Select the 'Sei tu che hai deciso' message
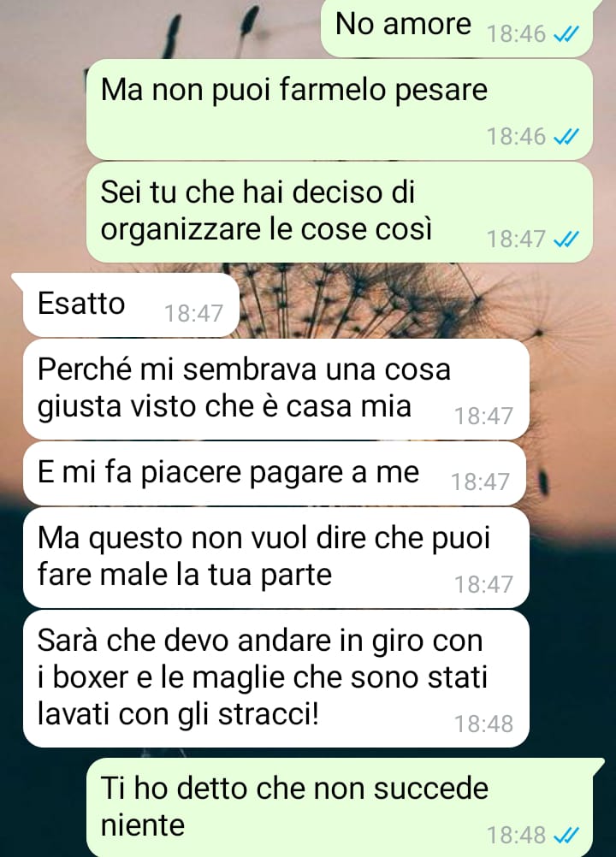Image resolution: width=616 pixels, height=857 pixels. [x=340, y=212]
